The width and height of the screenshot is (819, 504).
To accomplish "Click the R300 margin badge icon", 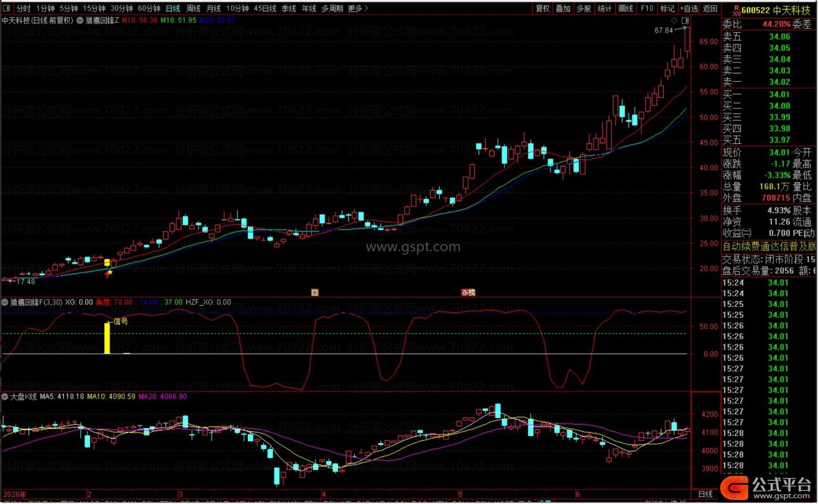I will [x=736, y=10].
